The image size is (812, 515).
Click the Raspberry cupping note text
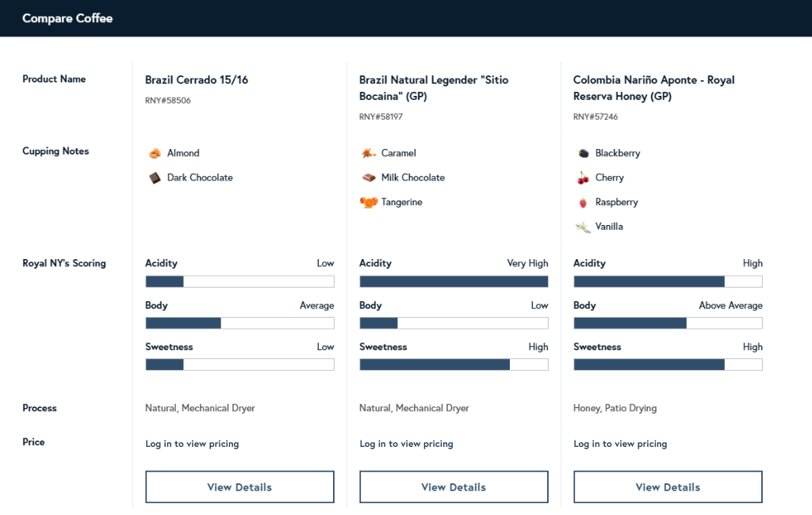click(x=617, y=202)
